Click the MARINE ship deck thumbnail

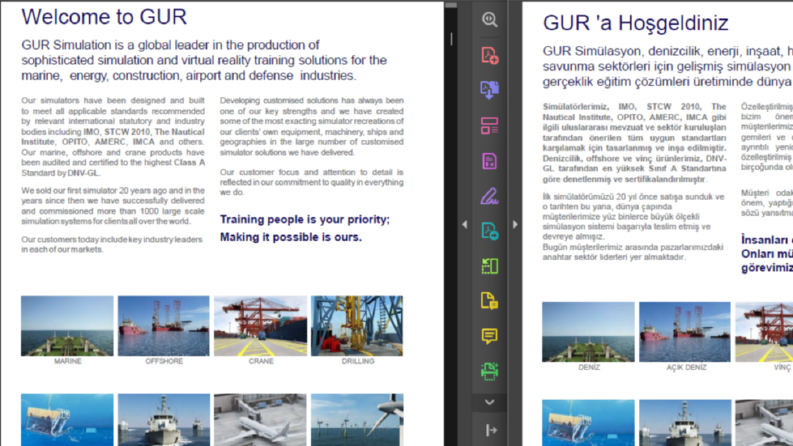[67, 326]
